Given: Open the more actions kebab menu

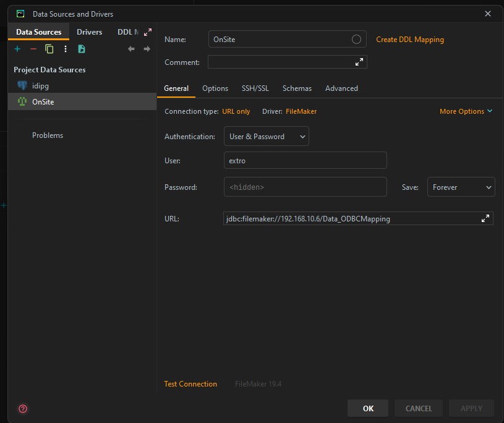Looking at the screenshot, I should tap(65, 49).
